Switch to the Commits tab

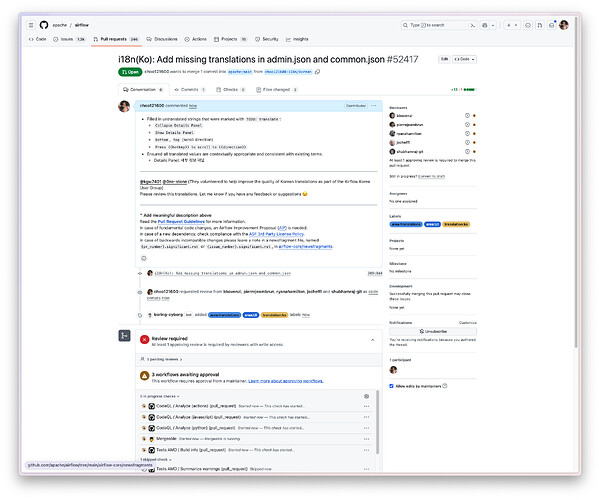(x=190, y=90)
